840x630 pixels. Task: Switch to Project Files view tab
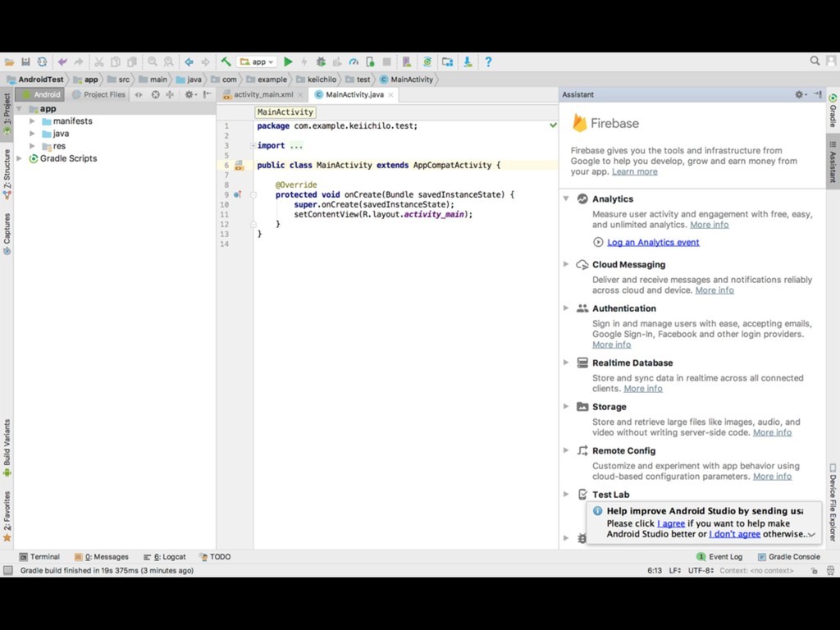coord(98,94)
